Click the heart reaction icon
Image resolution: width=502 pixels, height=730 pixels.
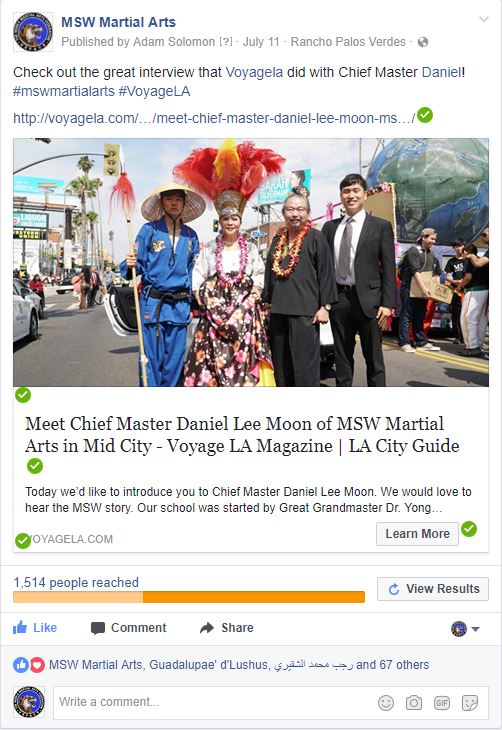click(x=37, y=665)
